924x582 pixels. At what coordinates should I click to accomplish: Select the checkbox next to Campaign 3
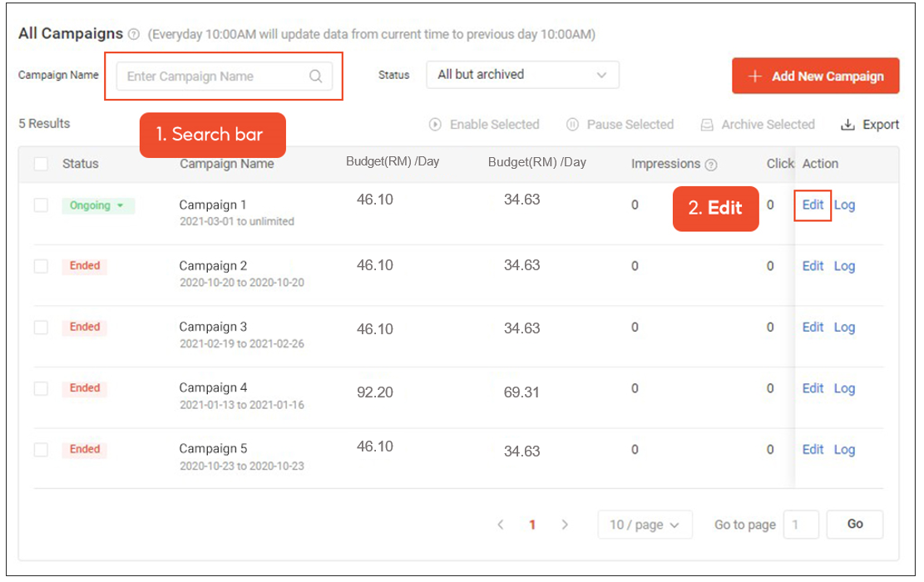[x=41, y=328]
